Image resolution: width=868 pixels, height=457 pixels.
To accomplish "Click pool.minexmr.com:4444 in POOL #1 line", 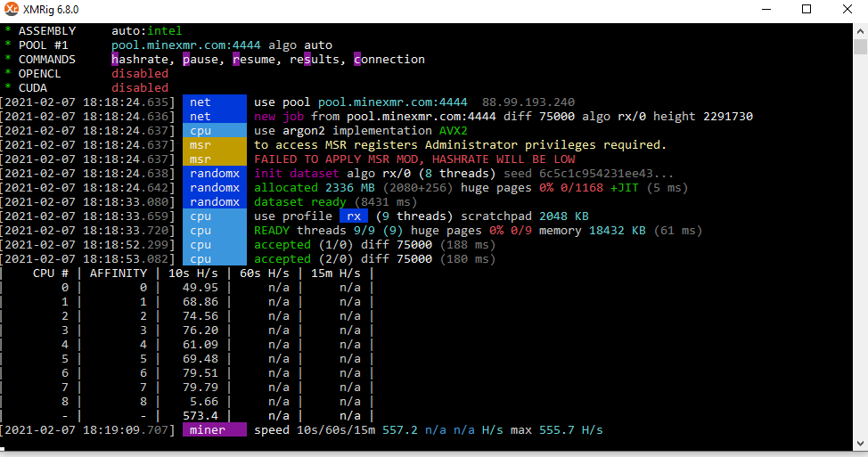I will [186, 45].
